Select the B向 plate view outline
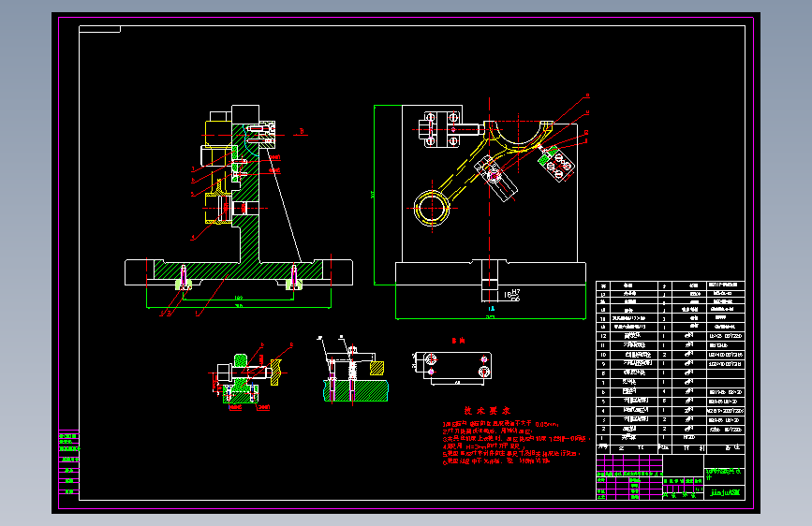This screenshot has width=812, height=526. tap(457, 366)
